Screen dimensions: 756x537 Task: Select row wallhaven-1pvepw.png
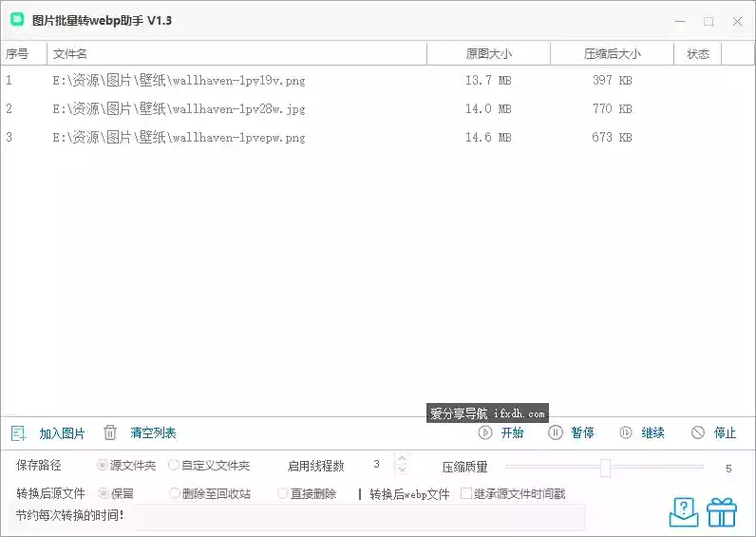[377, 137]
